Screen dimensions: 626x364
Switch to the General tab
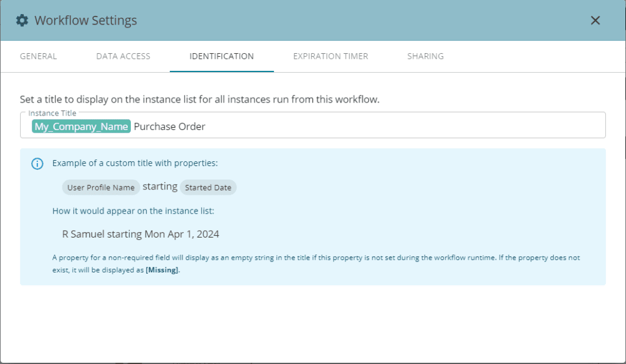point(39,56)
